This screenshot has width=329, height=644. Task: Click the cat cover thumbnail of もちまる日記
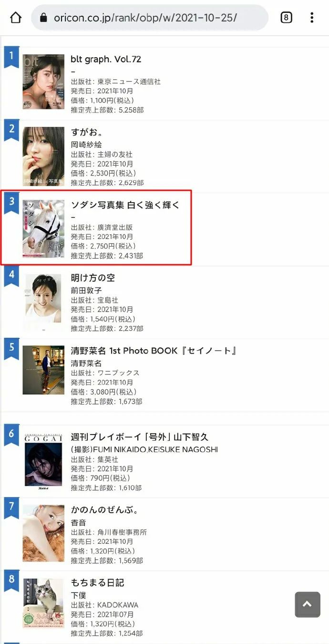pos(43,603)
